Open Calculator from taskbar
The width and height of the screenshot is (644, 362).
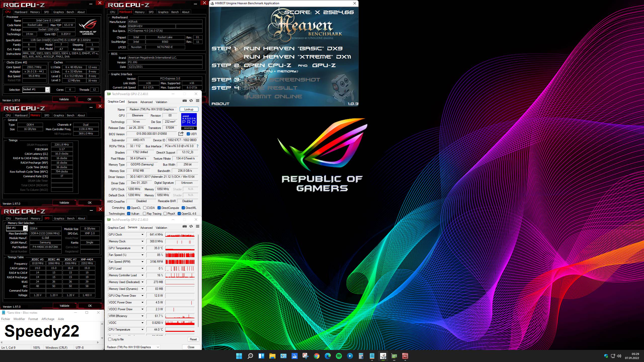[361, 356]
